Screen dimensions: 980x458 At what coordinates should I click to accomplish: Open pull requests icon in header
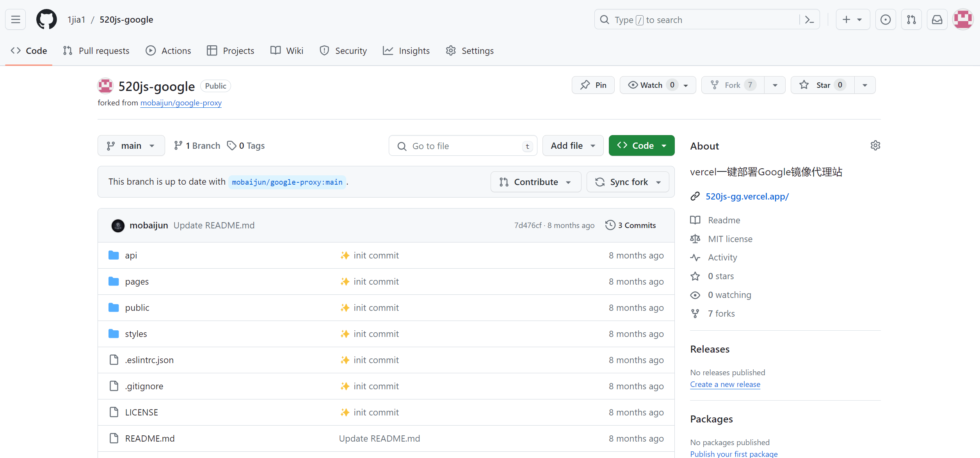click(911, 20)
